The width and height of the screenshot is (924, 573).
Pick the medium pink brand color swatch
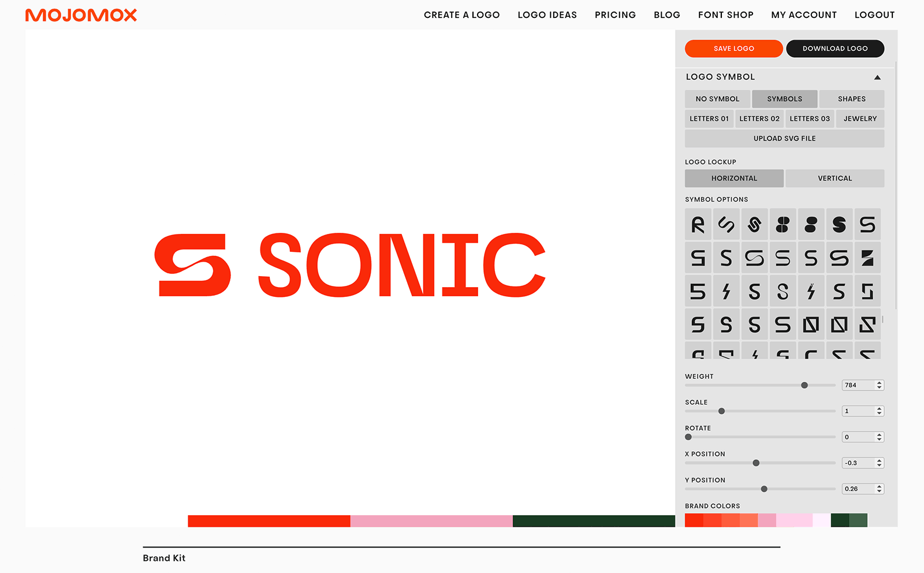[767, 520]
